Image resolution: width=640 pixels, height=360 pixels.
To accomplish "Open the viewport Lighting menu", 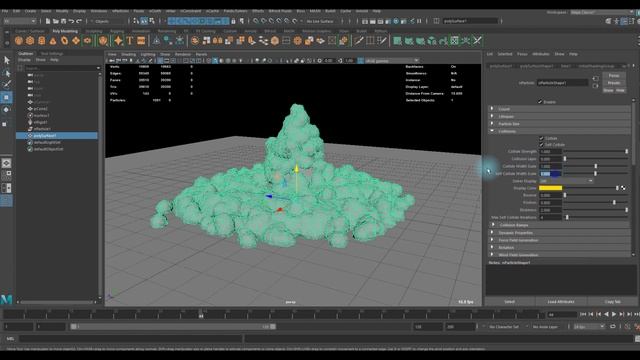I will tap(148, 54).
